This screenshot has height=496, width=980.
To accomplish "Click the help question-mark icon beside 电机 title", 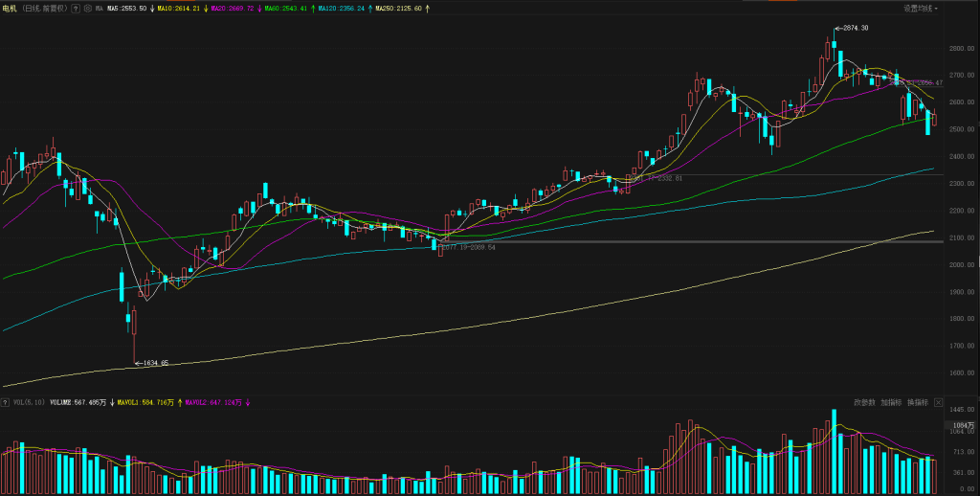I will [75, 9].
